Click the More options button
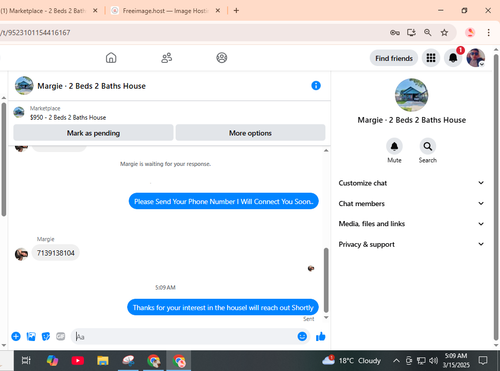 tap(250, 133)
